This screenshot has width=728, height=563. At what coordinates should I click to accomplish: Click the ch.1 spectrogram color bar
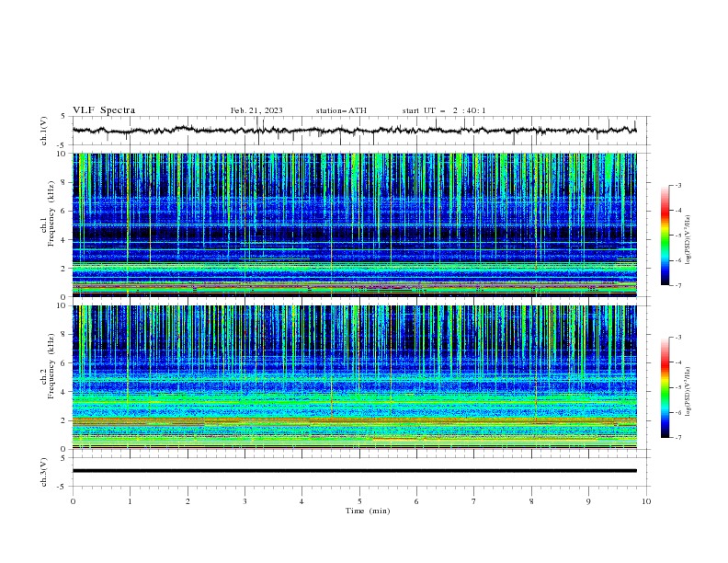point(665,236)
